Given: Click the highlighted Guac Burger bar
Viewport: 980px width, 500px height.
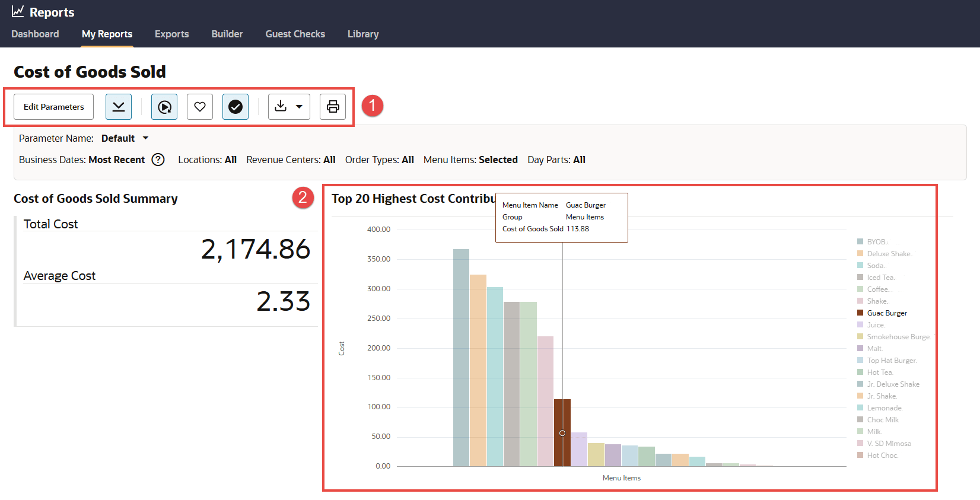Looking at the screenshot, I should click(562, 432).
